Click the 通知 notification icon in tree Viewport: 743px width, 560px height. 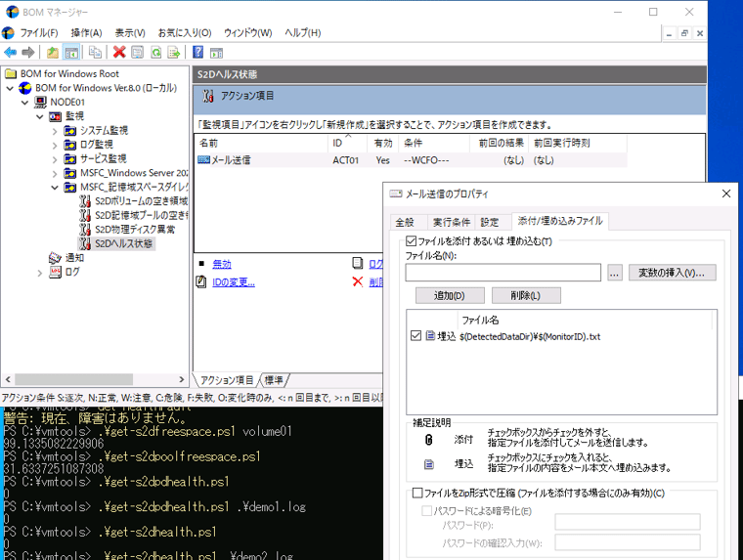(x=55, y=258)
